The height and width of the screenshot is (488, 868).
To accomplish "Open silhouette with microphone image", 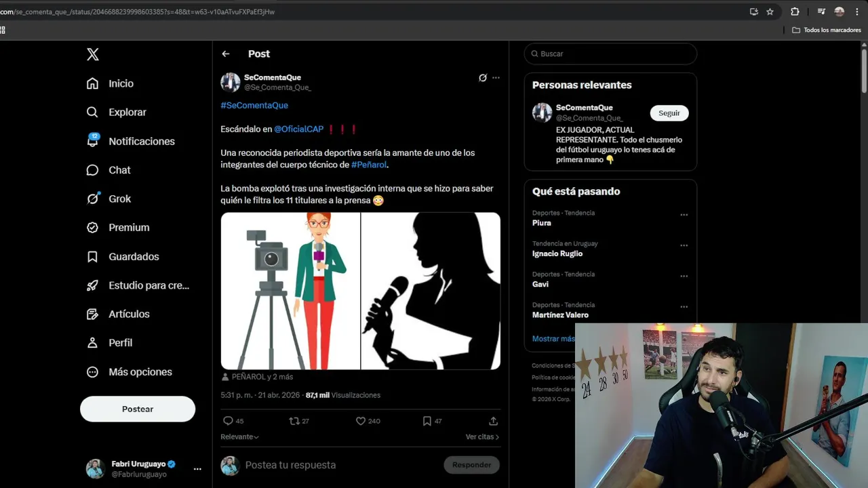I will 431,291.
